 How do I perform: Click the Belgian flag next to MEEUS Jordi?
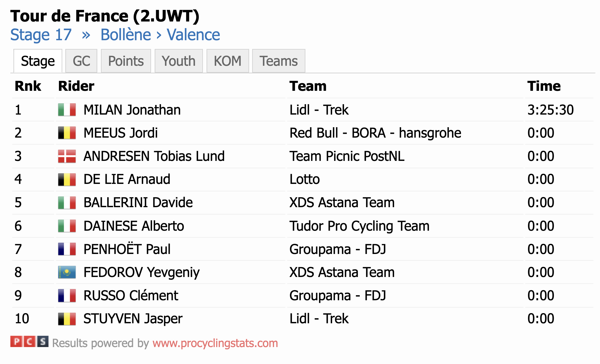pyautogui.click(x=67, y=133)
